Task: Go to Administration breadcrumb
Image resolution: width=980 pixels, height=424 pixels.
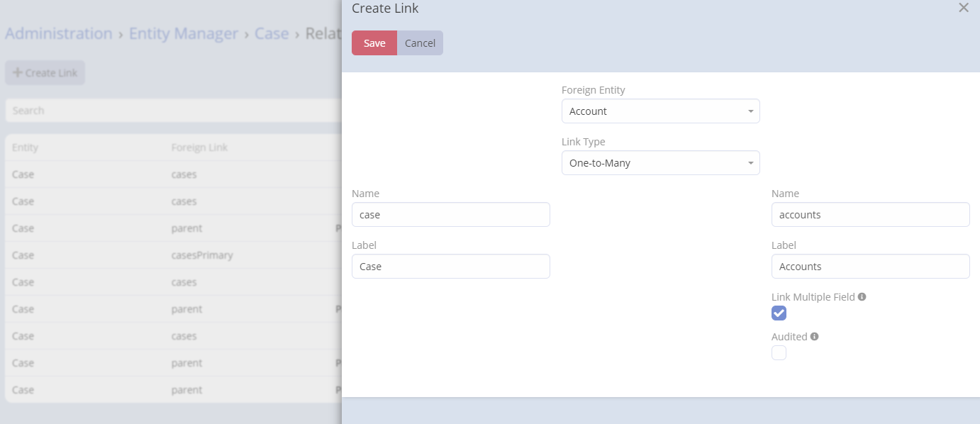Action: coord(59,33)
